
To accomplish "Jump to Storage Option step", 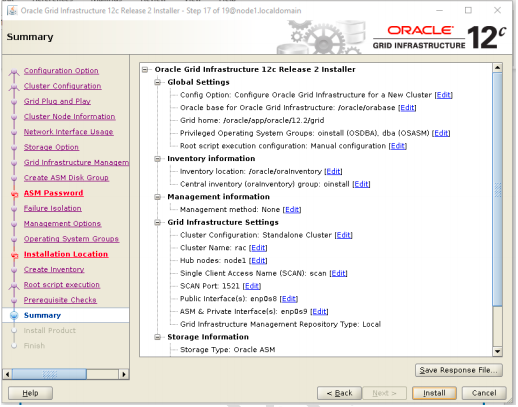I will (51, 147).
